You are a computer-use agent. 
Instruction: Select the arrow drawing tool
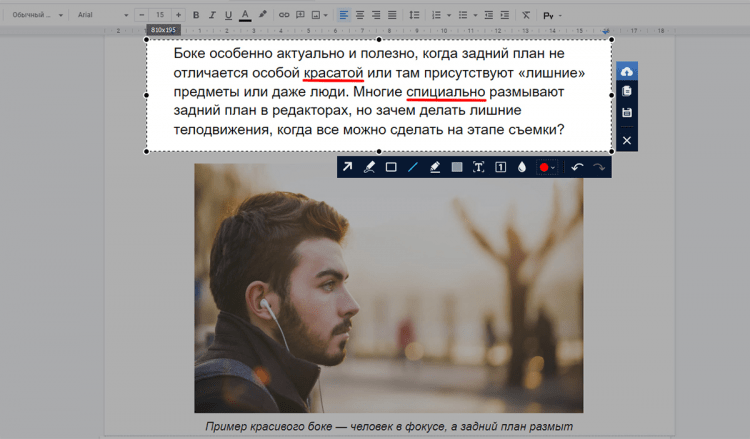point(347,167)
